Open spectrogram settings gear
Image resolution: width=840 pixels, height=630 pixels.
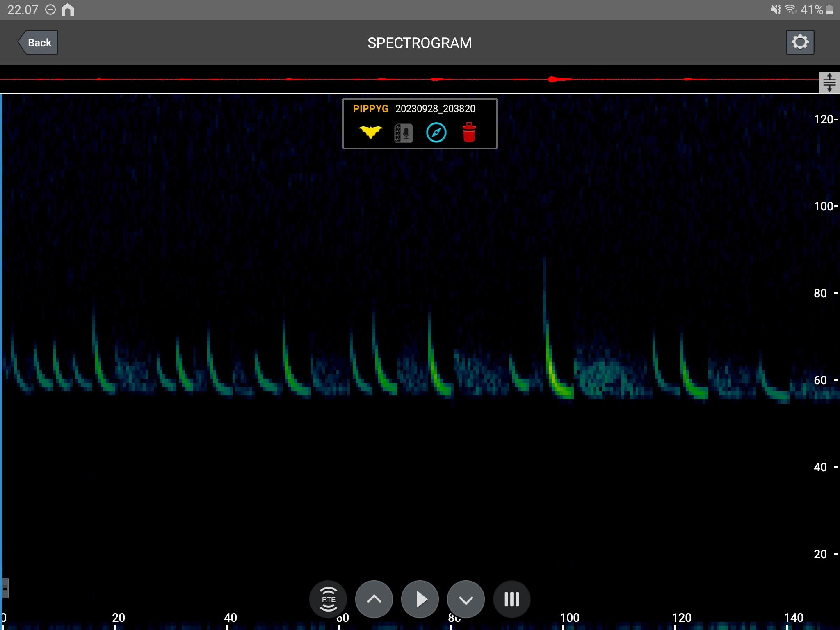pyautogui.click(x=799, y=42)
